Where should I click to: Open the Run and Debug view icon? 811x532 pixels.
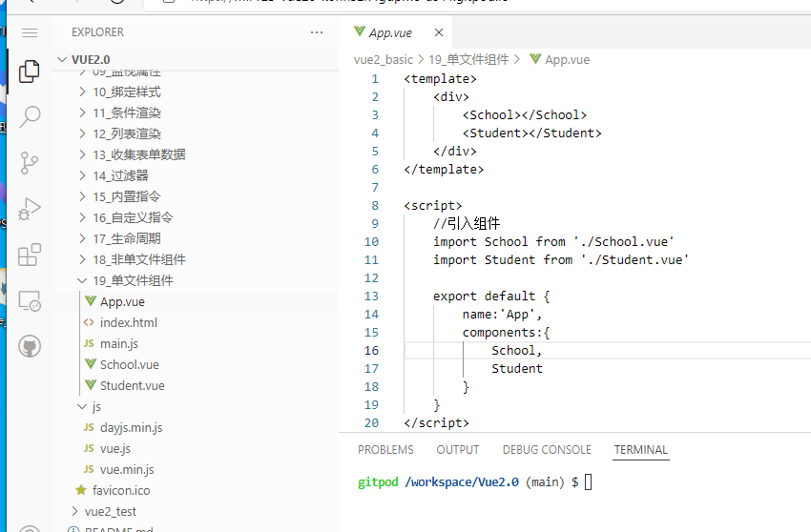(x=30, y=209)
